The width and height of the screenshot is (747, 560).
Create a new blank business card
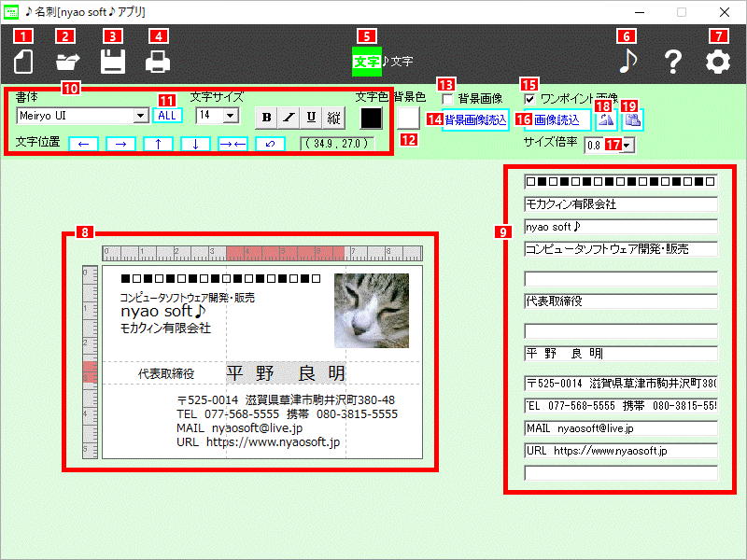23,62
